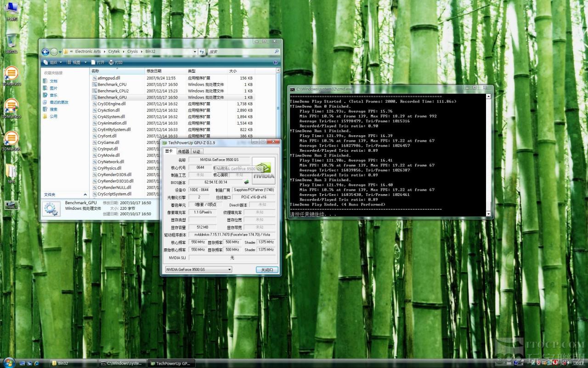
Task: Expand the Folders pane chevron
Action: click(85, 195)
